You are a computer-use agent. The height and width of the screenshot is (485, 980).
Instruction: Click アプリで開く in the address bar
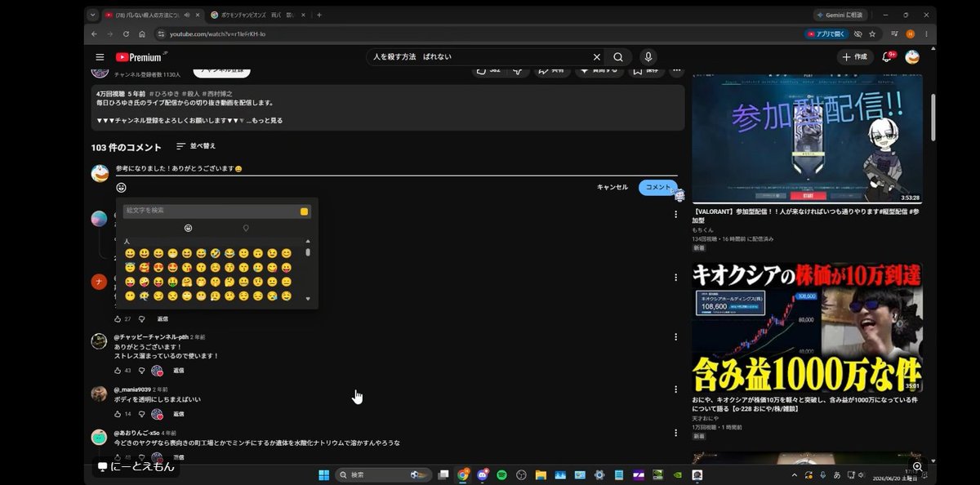826,33
